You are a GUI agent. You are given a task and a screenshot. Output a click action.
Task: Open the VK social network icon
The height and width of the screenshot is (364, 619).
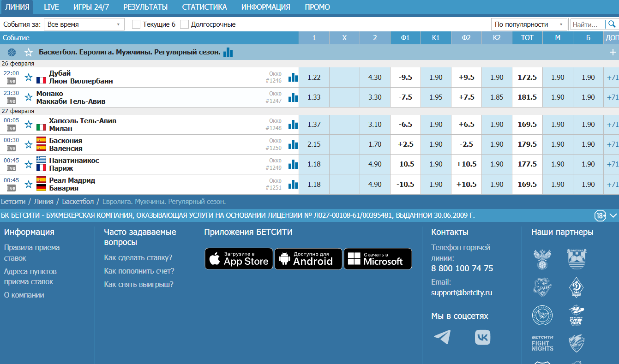coord(482,337)
